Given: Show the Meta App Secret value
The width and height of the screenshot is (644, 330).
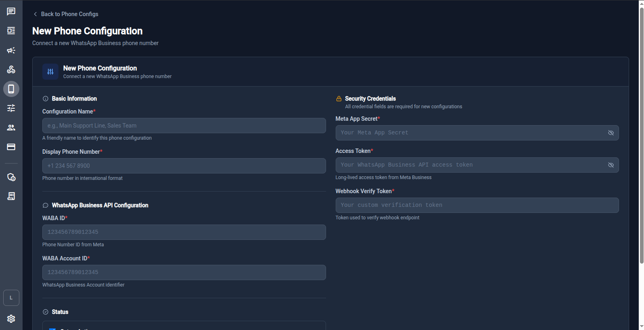Looking at the screenshot, I should [611, 133].
